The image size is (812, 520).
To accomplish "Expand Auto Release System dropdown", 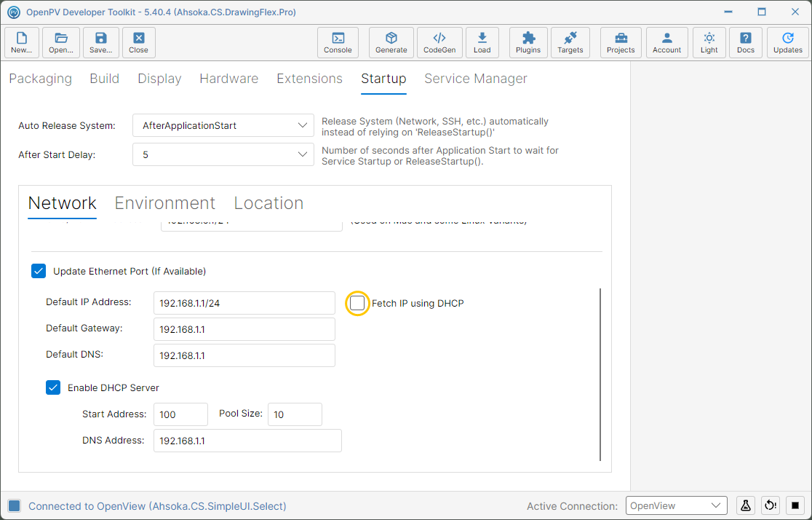I will click(x=223, y=125).
